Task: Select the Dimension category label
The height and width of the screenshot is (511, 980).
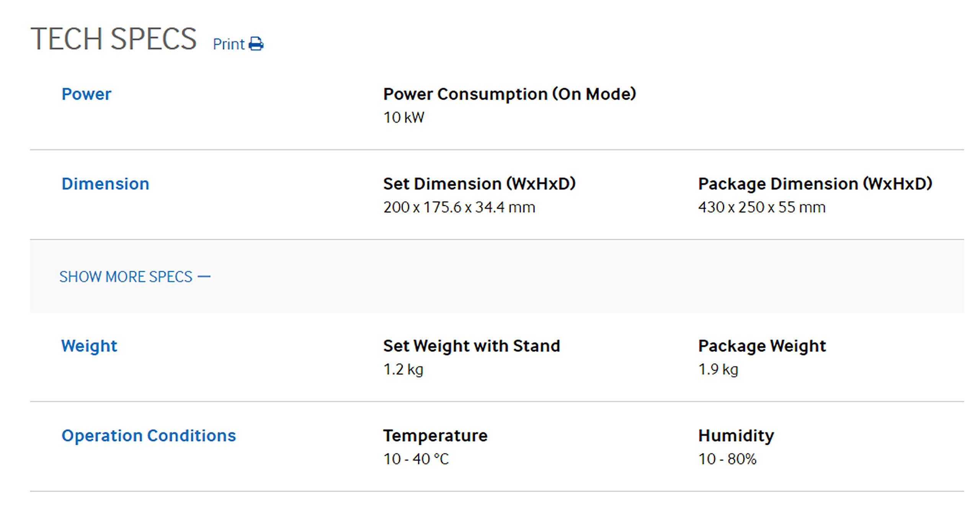Action: coord(105,184)
